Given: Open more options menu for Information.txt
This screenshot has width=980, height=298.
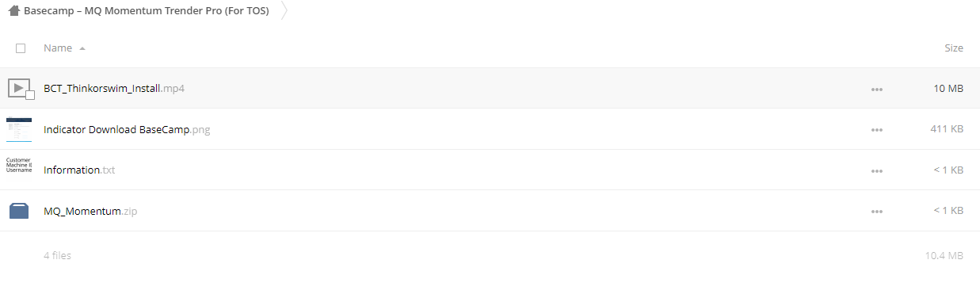Looking at the screenshot, I should (x=876, y=171).
